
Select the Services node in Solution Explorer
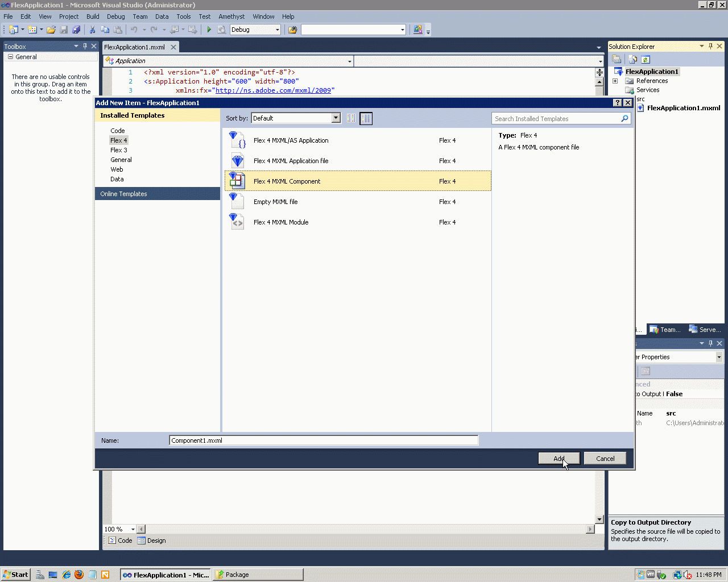point(648,90)
